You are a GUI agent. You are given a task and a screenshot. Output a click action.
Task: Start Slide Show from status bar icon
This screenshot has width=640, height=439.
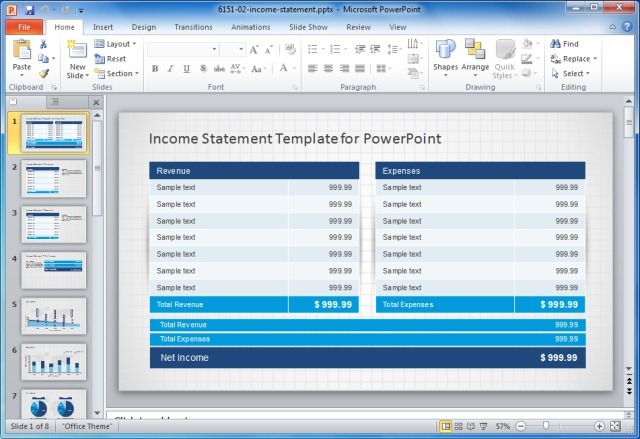pos(483,426)
